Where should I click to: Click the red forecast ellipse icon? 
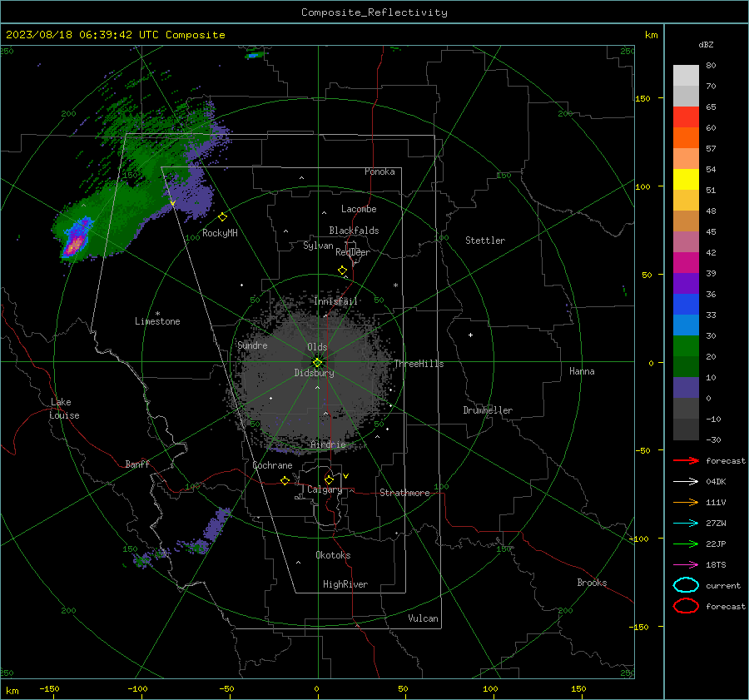point(686,606)
